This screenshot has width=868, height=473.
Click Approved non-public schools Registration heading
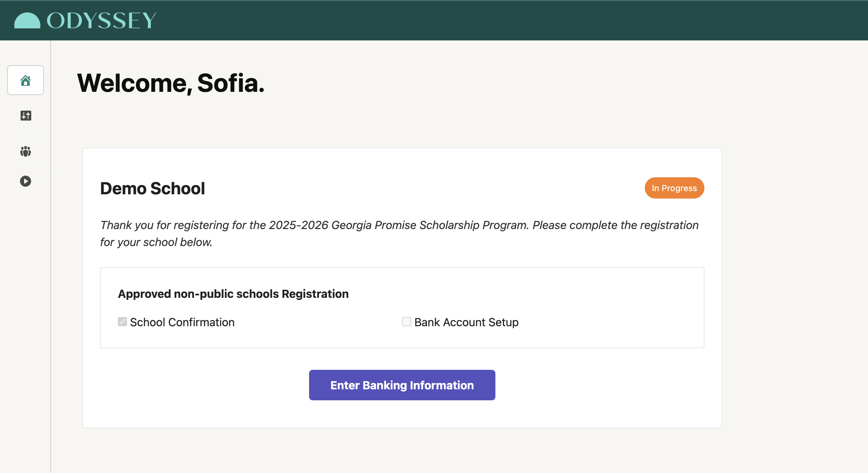pos(233,294)
